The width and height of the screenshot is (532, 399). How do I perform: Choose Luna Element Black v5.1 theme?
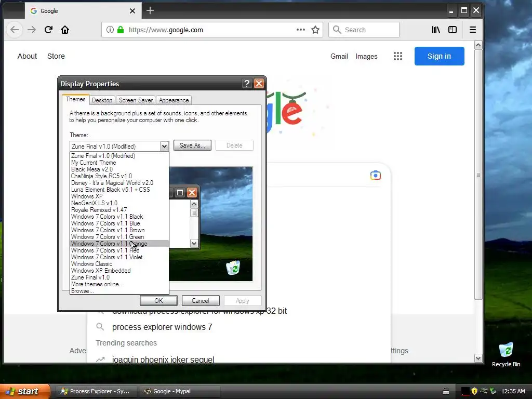coord(119,190)
